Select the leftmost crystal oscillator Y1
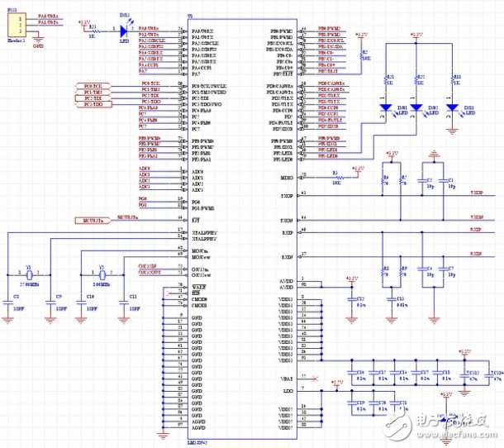 click(x=30, y=274)
